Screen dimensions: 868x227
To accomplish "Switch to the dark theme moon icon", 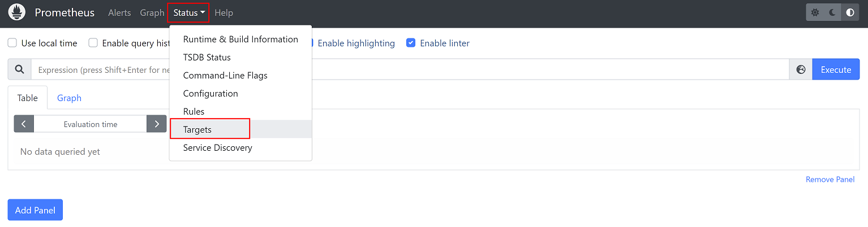I will pos(832,12).
